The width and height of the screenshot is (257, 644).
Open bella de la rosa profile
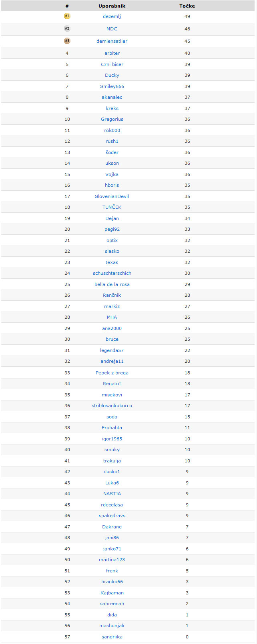[112, 284]
